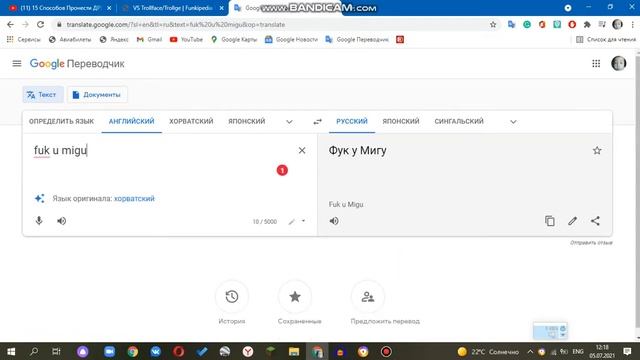Screen dimensions: 640x360
Task: Open the Google Переводчик bookmark
Action: (357, 40)
